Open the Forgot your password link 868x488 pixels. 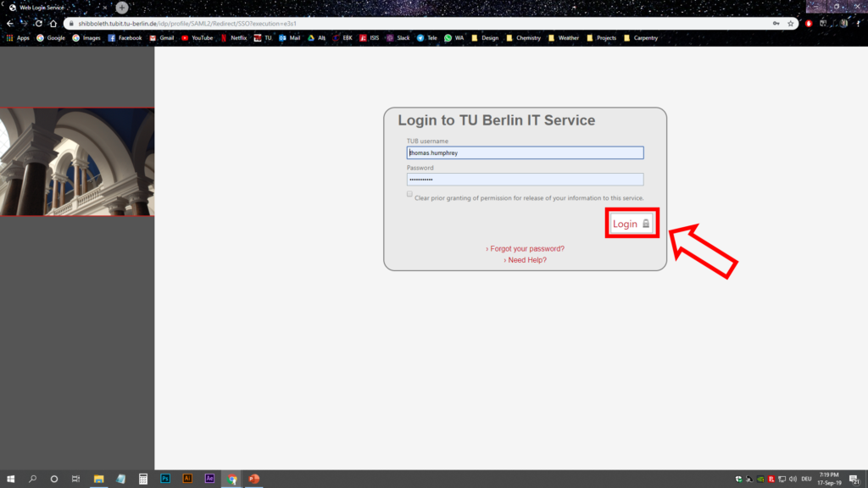tap(525, 249)
